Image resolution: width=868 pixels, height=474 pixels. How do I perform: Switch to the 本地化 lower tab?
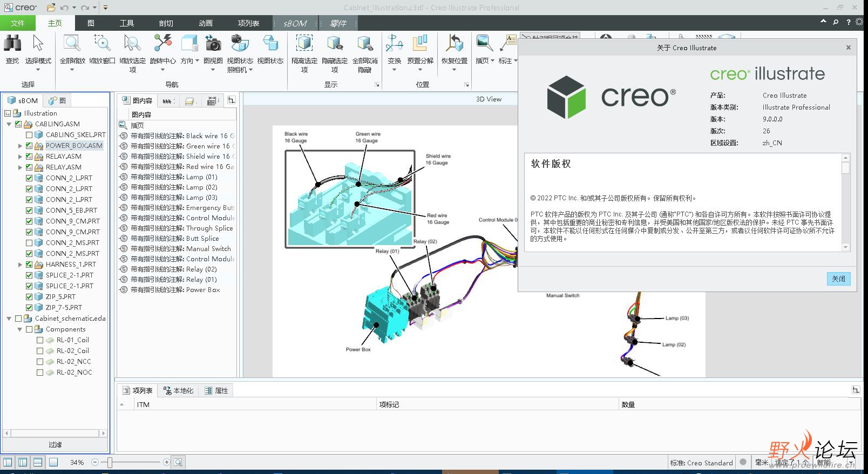tap(179, 390)
